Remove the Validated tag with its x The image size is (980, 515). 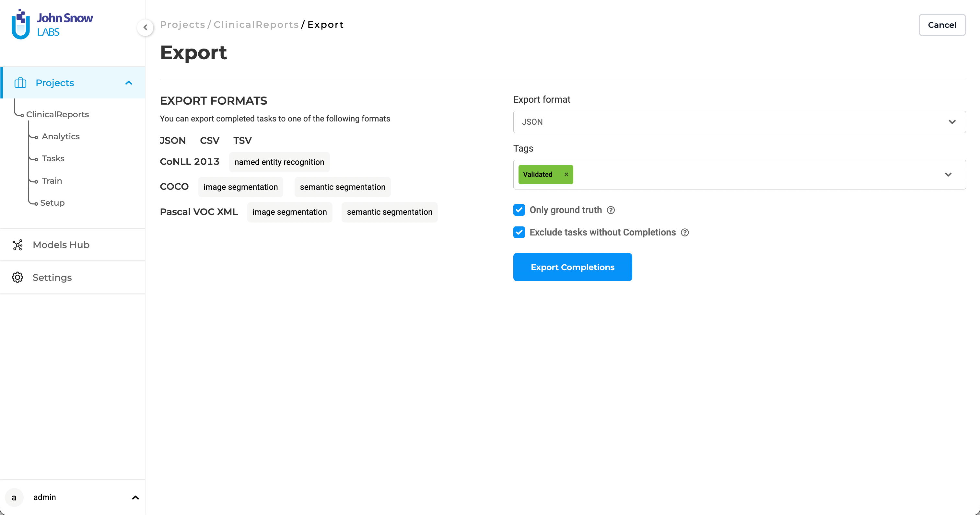tap(566, 175)
